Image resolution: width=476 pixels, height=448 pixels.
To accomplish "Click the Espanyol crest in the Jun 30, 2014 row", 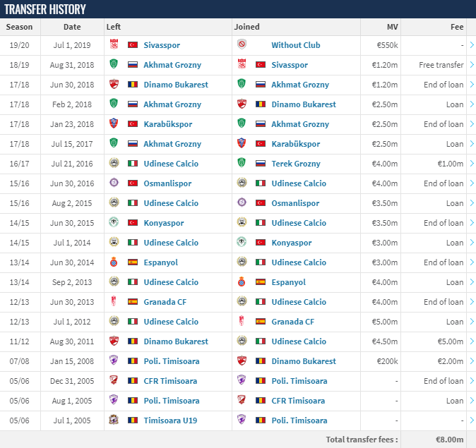I will click(x=114, y=262).
